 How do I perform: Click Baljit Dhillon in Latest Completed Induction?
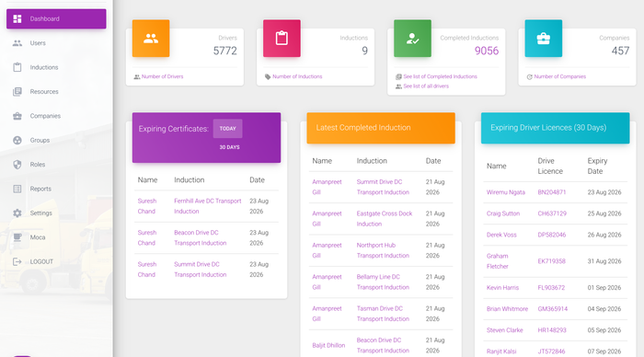[328, 345]
